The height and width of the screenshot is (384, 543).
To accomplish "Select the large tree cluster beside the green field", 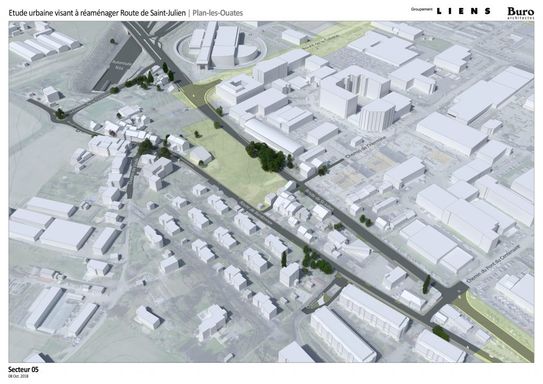I will (267, 157).
